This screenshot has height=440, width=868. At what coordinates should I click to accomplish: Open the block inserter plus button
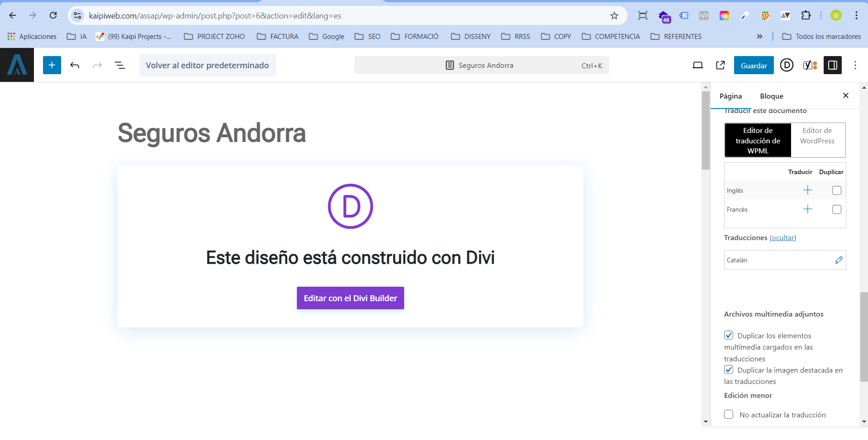pyautogui.click(x=52, y=65)
